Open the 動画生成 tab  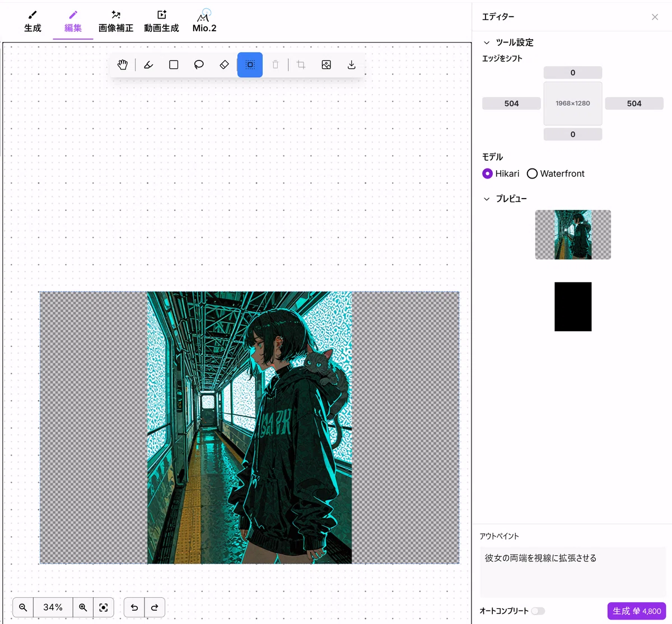click(x=161, y=22)
